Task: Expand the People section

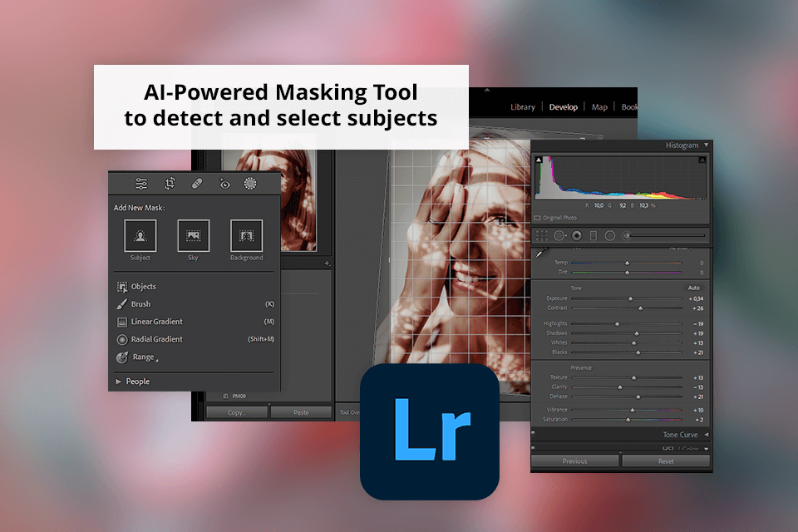Action: (118, 382)
